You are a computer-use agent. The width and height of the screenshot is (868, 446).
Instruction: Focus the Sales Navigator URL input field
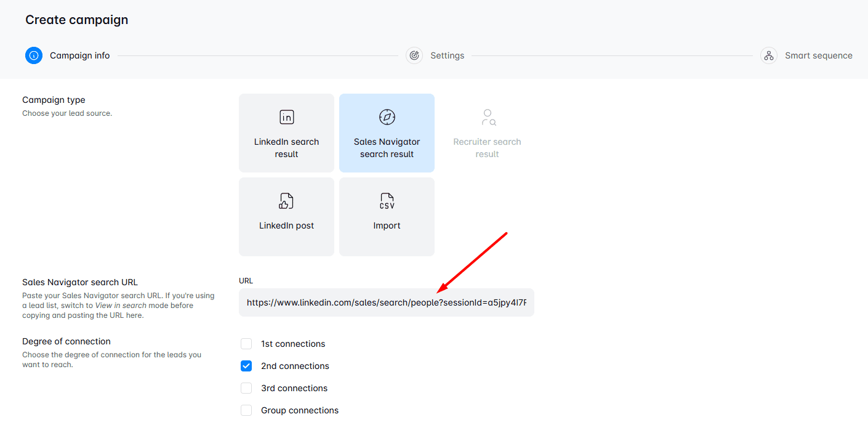point(387,302)
